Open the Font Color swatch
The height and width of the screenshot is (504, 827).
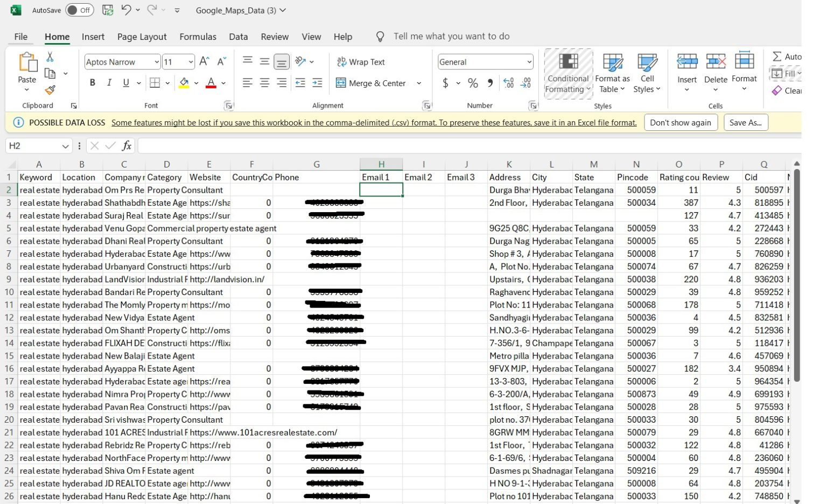[211, 82]
